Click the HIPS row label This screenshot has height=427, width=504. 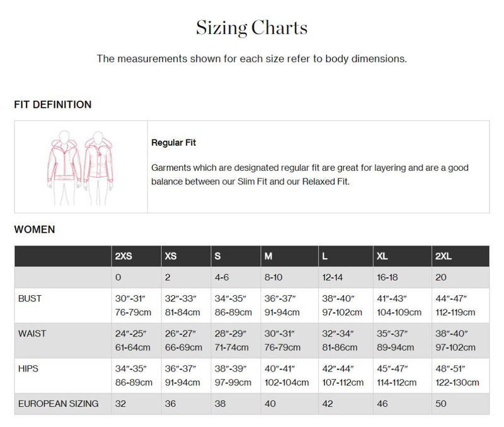pyautogui.click(x=28, y=369)
